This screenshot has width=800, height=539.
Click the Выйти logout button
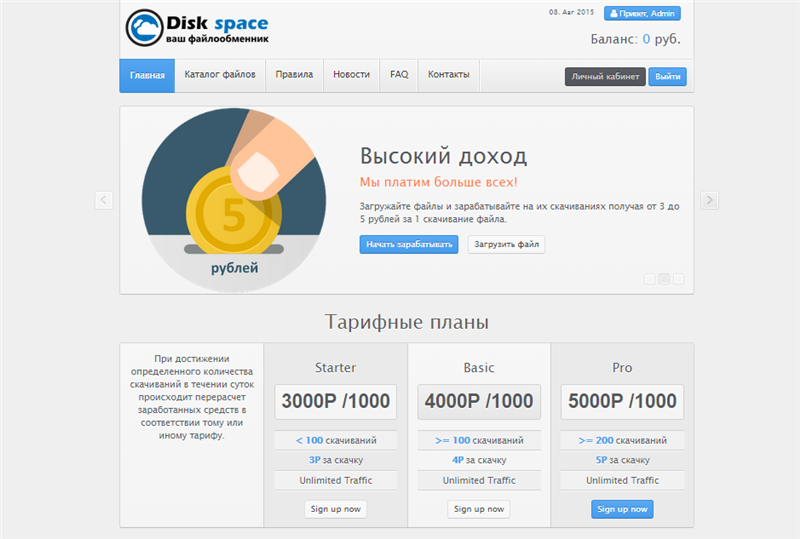pyautogui.click(x=667, y=77)
